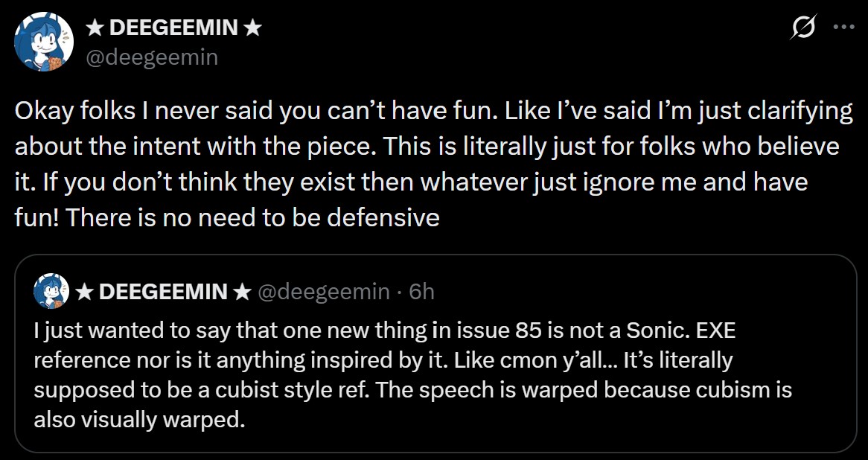
Task: Click the trailing star in quoted display name
Action: (242, 292)
